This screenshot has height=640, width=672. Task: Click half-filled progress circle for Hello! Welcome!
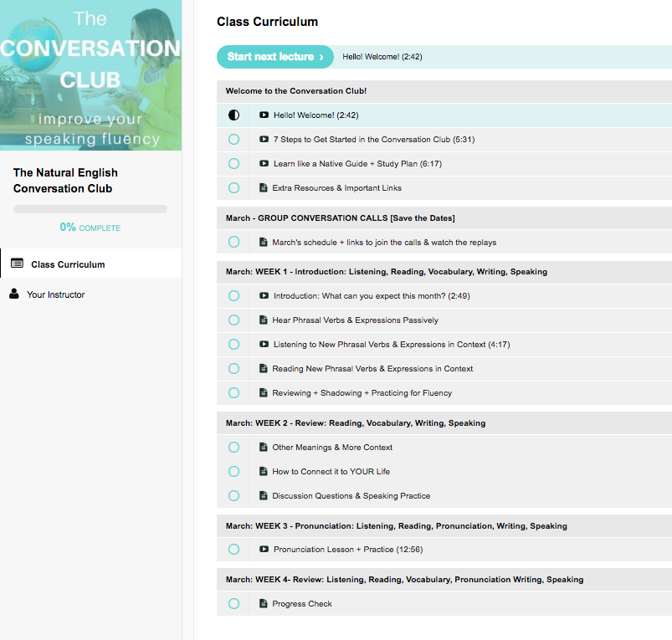(x=233, y=115)
